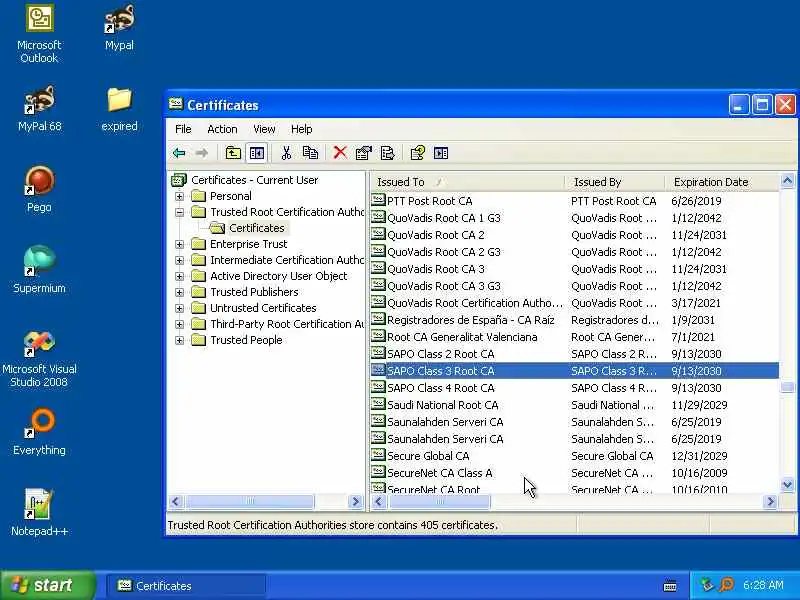Screen dimensions: 800x600
Task: Select the Supermium desktop shortcut
Action: pyautogui.click(x=39, y=270)
